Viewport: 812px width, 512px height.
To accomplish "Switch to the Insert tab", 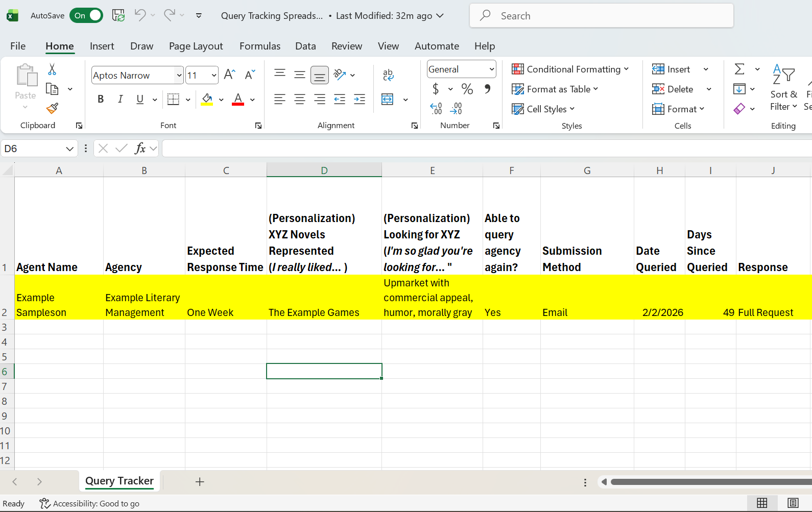I will click(102, 46).
